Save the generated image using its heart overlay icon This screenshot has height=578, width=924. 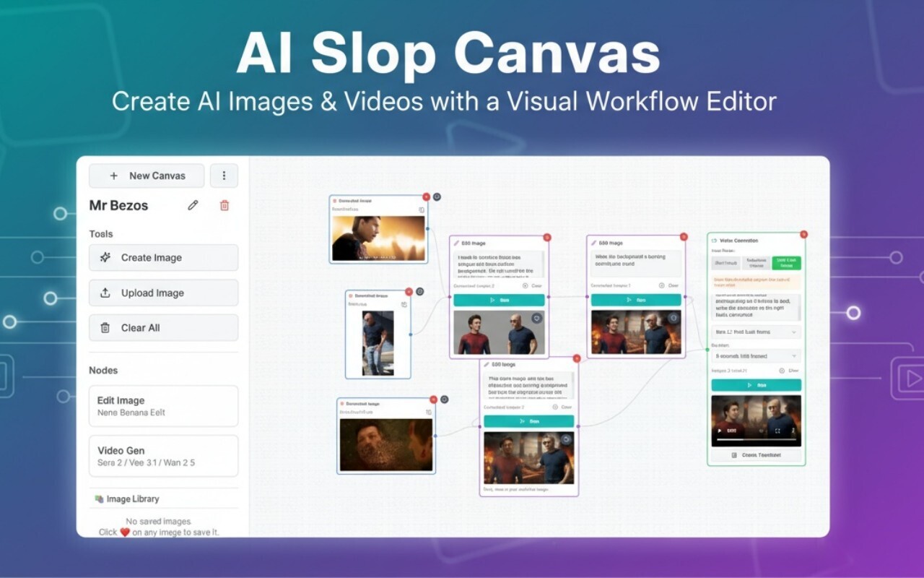coord(536,318)
